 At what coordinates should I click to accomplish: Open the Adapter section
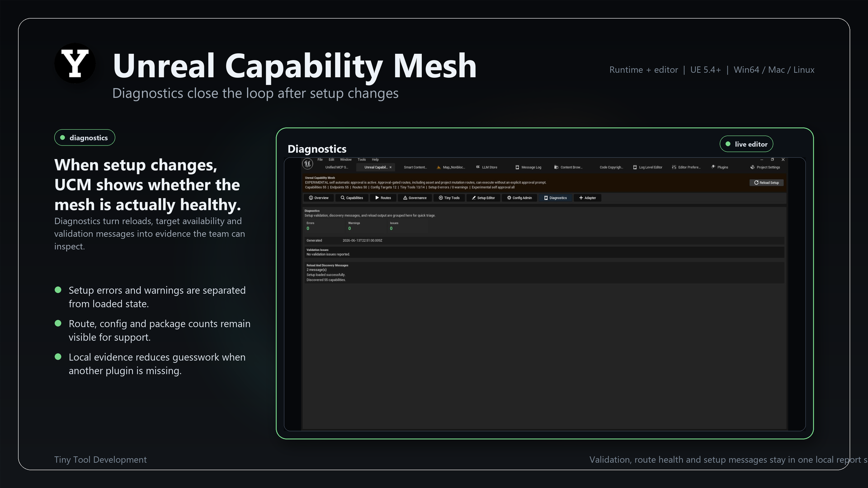point(588,198)
